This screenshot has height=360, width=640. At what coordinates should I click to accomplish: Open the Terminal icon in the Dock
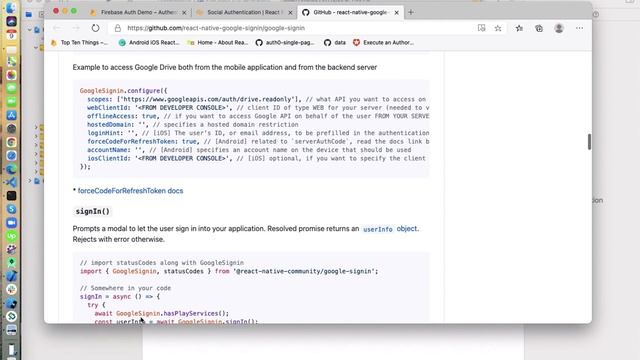pos(11,196)
